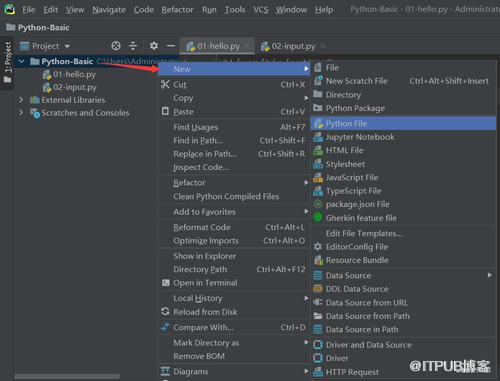Image resolution: width=500 pixels, height=381 pixels.
Task: Select Clean Python Compiled Files
Action: (233, 196)
